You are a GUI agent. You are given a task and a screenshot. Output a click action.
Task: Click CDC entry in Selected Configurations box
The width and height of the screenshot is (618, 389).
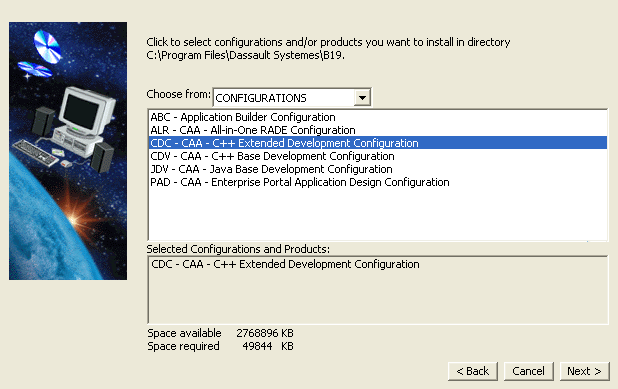[285, 264]
